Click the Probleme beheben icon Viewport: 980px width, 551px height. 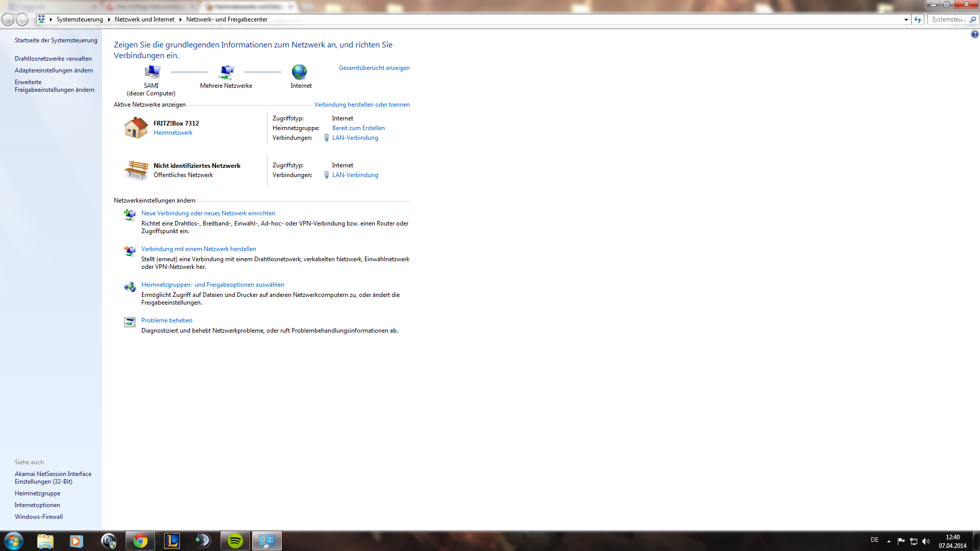(x=130, y=322)
